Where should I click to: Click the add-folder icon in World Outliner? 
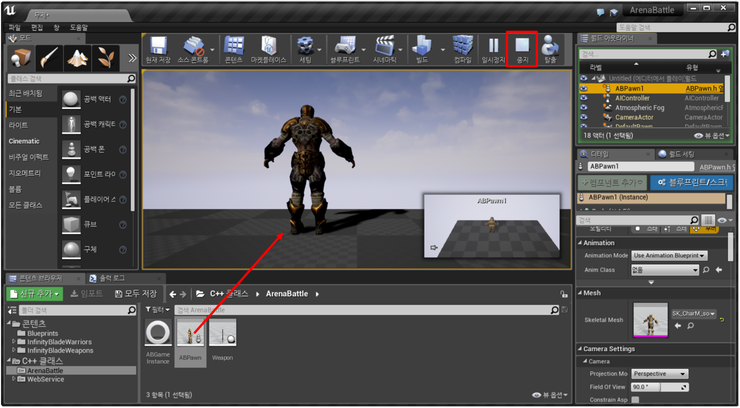(x=725, y=54)
